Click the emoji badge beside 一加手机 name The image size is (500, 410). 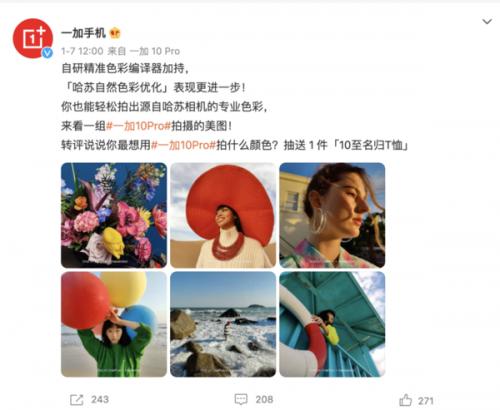[x=115, y=33]
